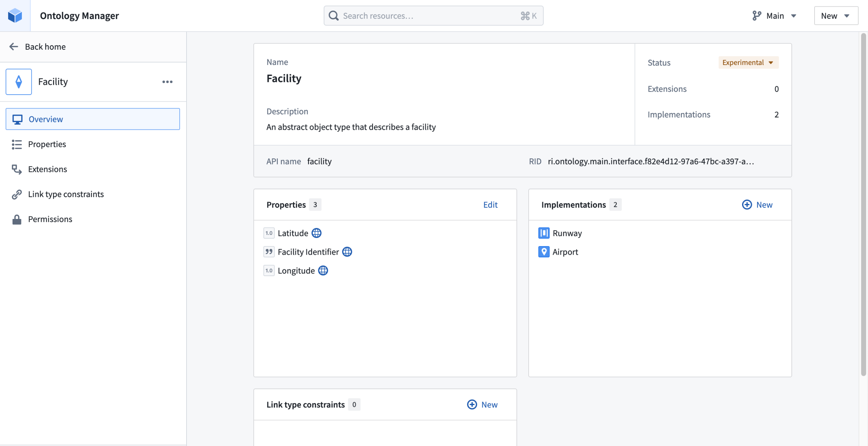Open the Permissions sidebar section
Screen dimensions: 868x446
click(x=93, y=219)
